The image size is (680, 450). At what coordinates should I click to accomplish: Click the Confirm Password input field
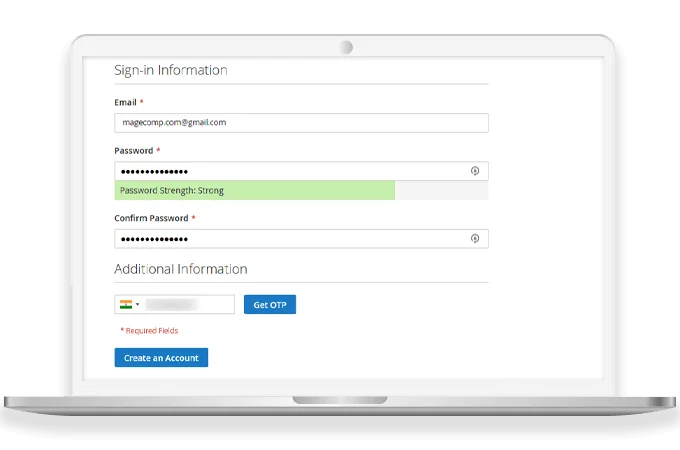pos(301,238)
